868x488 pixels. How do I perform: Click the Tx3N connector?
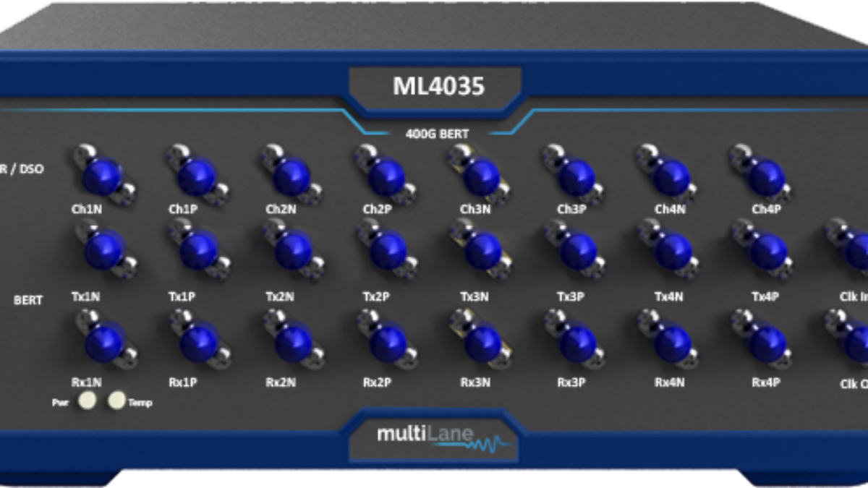482,250
